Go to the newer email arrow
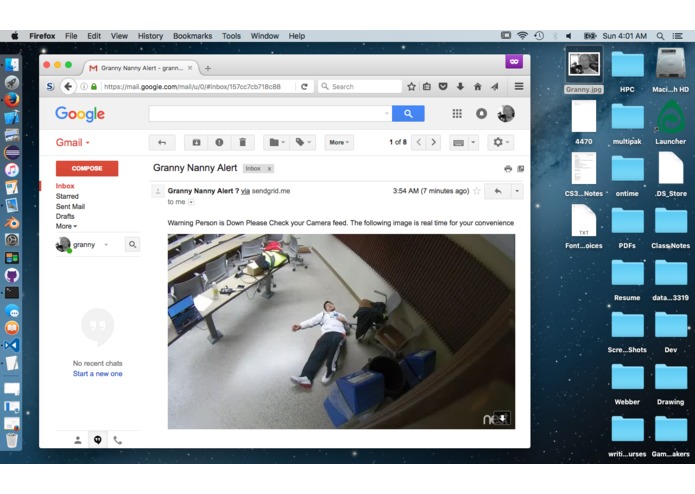The width and height of the screenshot is (695, 494). (419, 142)
